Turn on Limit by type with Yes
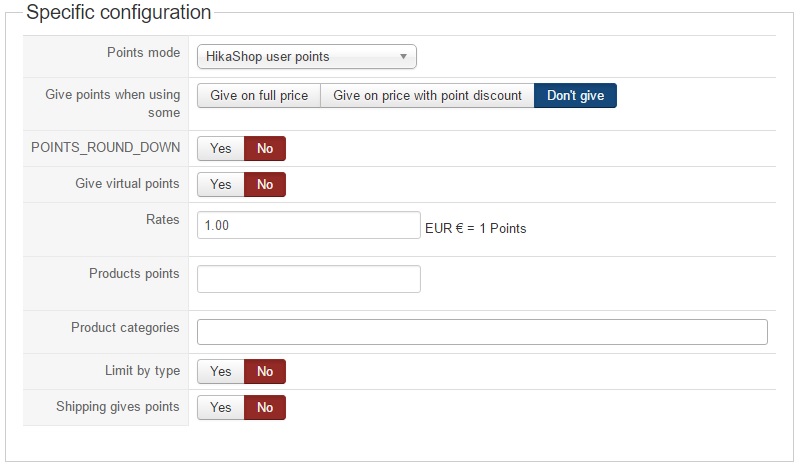Image resolution: width=806 pixels, height=470 pixels. pos(221,372)
